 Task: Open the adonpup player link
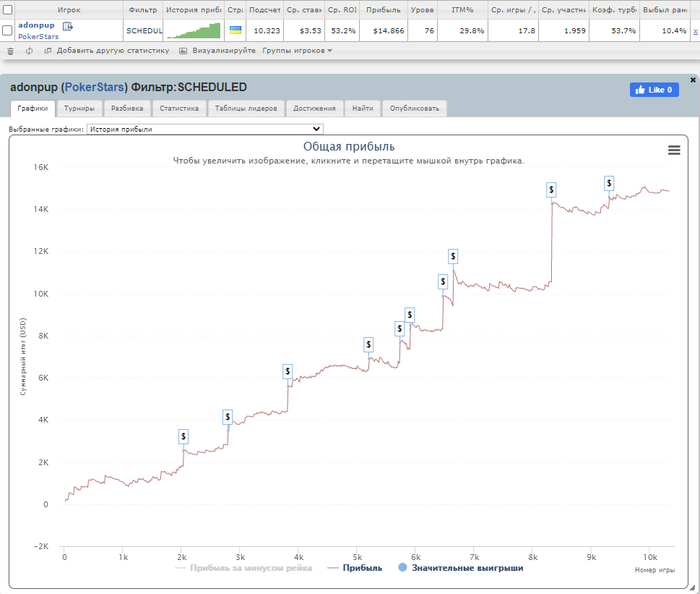point(36,25)
